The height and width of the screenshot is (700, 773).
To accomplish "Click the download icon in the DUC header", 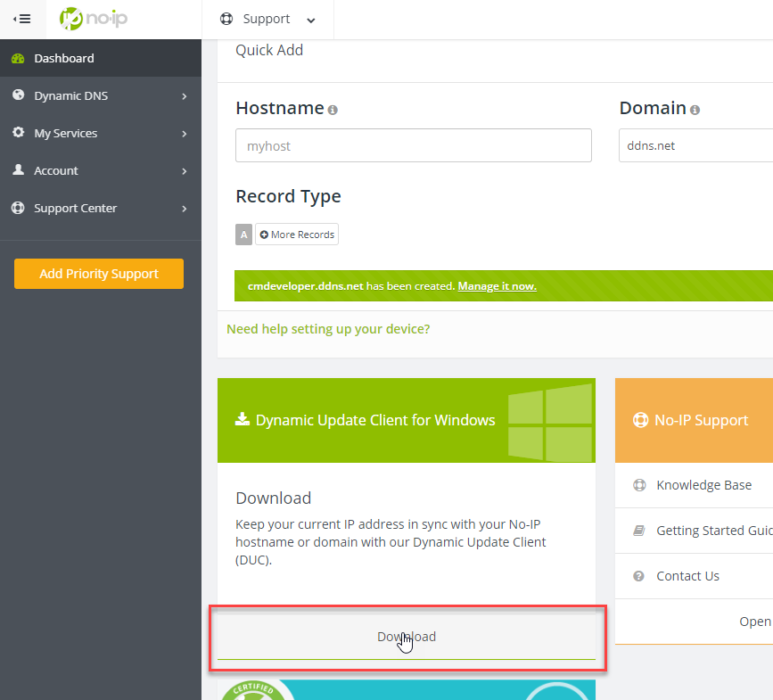I will (242, 419).
